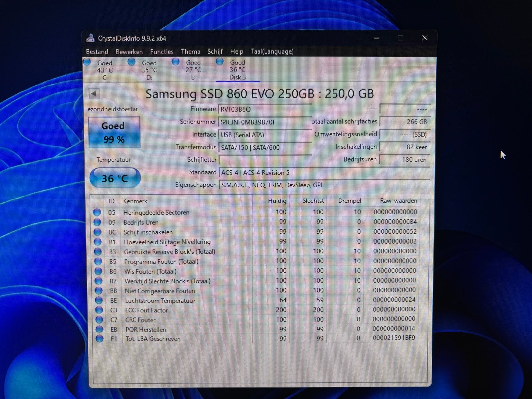Click the Serienummer field S4CJNF0M839870F
This screenshot has height=399, width=532.
pyautogui.click(x=265, y=122)
